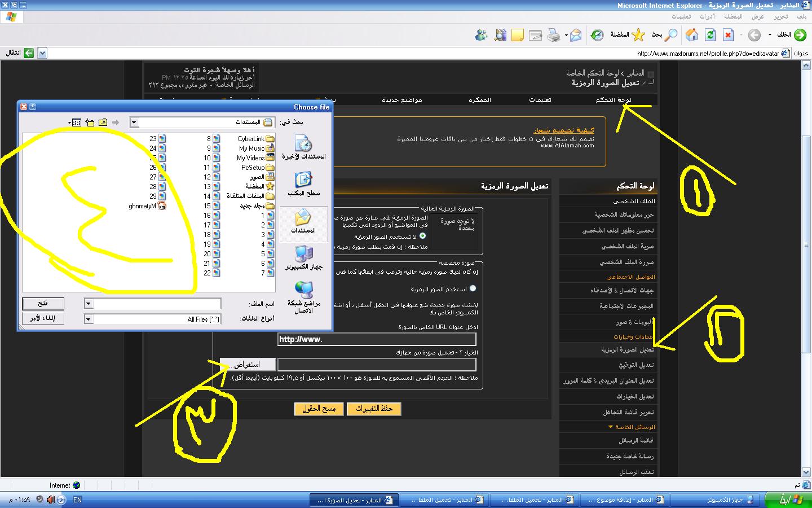Viewport: 812px width, 508px height.
Task: Click the Messenger people icon
Action: (x=481, y=36)
